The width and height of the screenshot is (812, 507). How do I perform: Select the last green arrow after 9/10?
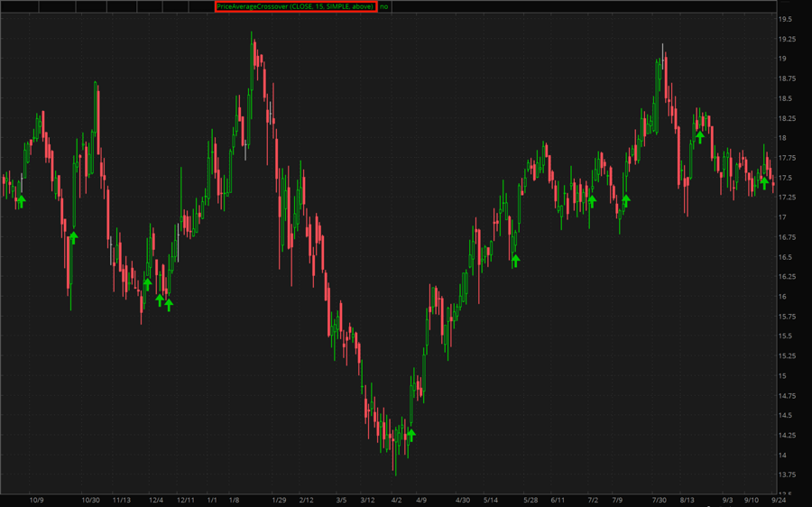click(x=764, y=183)
